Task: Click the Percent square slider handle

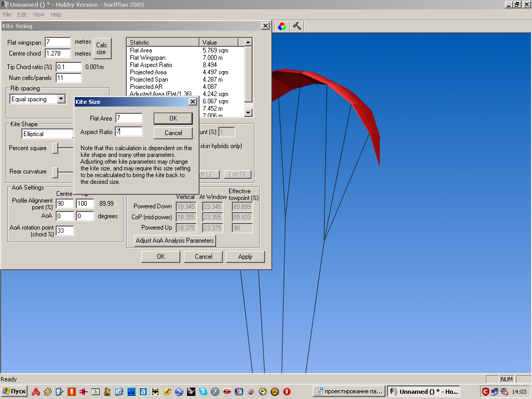Action: [x=56, y=149]
